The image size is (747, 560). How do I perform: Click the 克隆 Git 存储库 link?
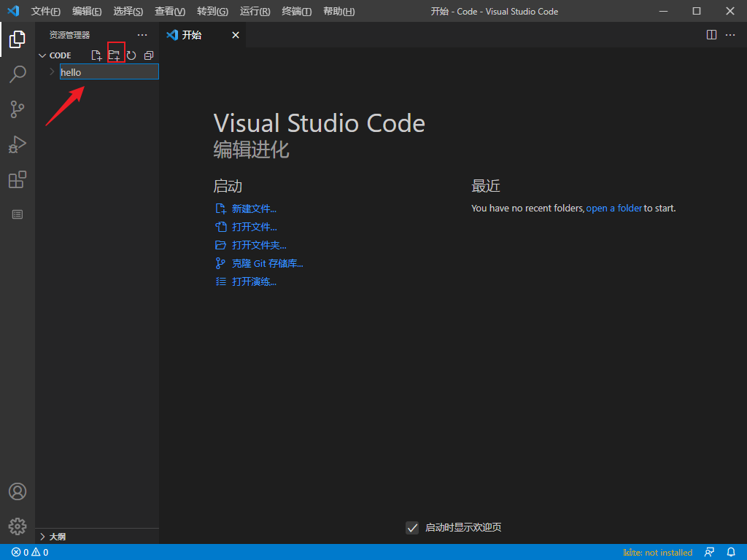[x=267, y=264]
